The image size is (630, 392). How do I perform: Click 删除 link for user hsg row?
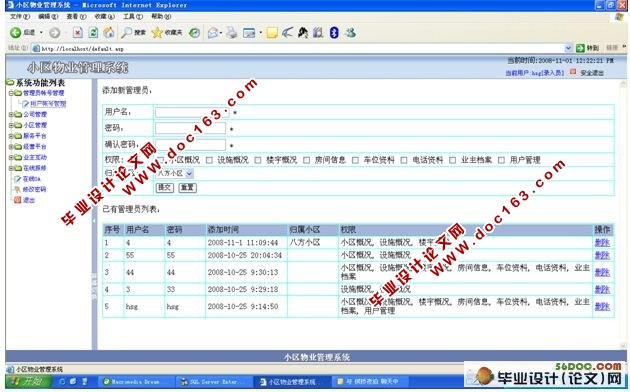[x=602, y=306]
